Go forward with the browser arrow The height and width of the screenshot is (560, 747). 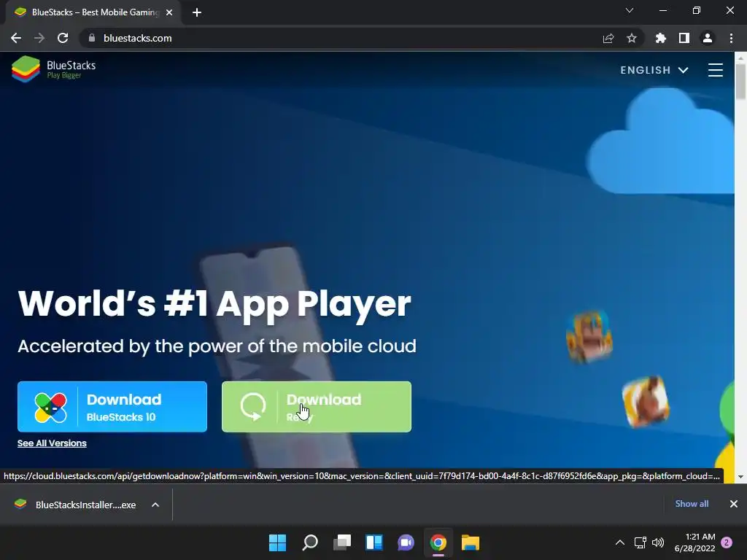[39, 38]
